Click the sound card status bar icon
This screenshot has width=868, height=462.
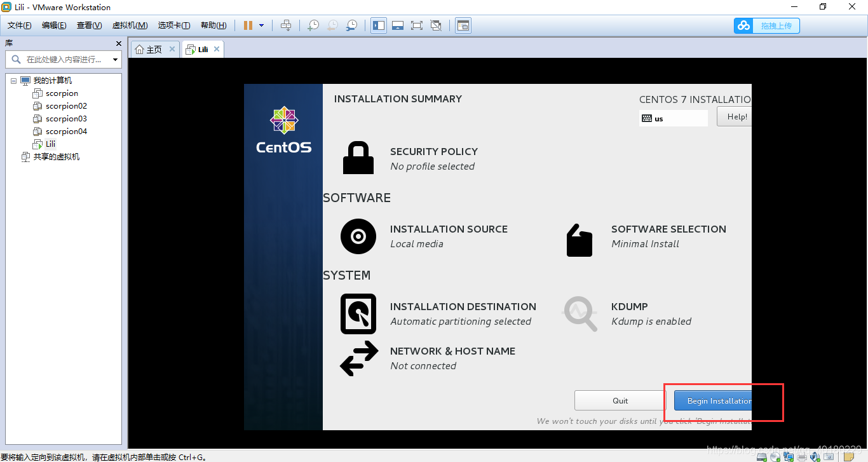point(815,456)
